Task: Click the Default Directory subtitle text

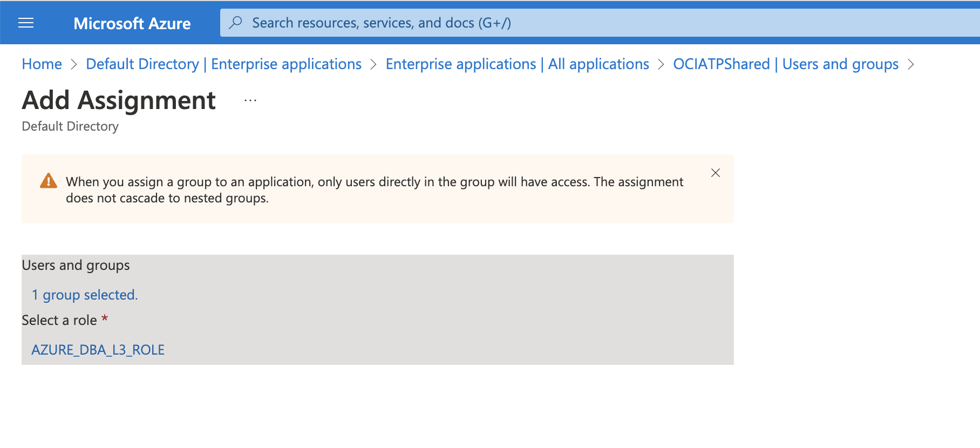Action: click(70, 126)
